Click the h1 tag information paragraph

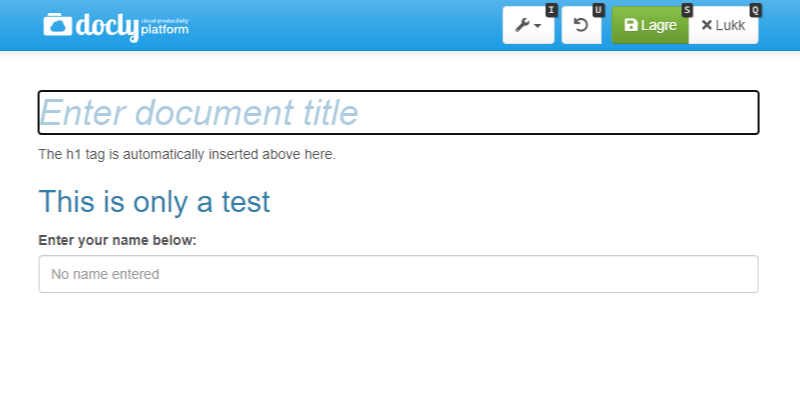pyautogui.click(x=187, y=154)
